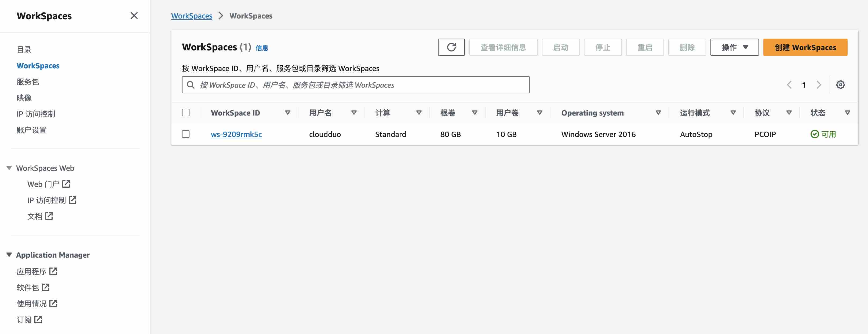Refresh the WorkSpaces list
The image size is (868, 334).
[x=451, y=47]
